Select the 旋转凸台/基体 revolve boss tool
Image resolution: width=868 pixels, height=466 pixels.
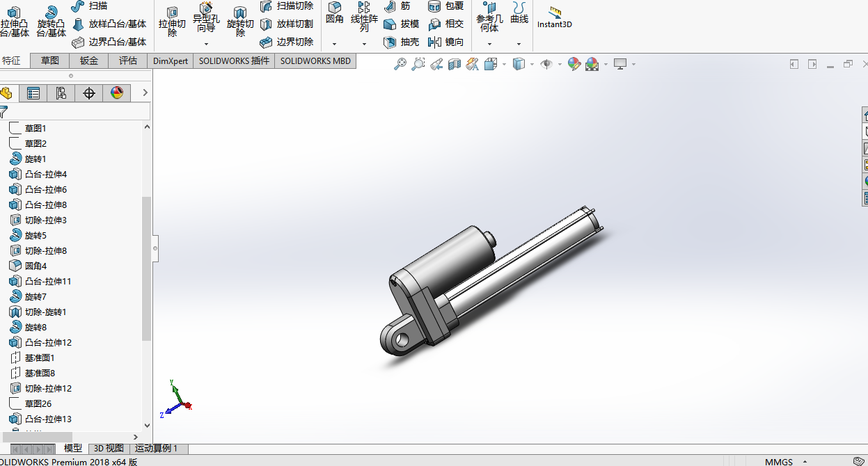click(51, 21)
